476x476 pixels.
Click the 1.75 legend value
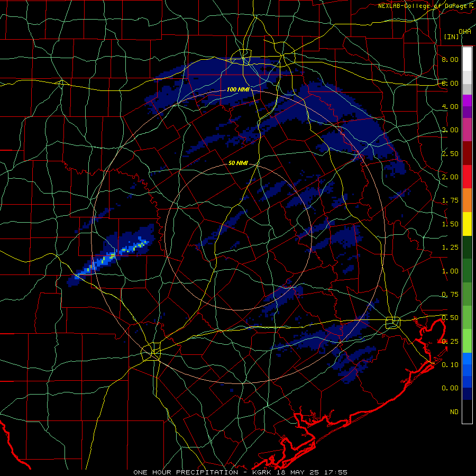click(x=450, y=200)
